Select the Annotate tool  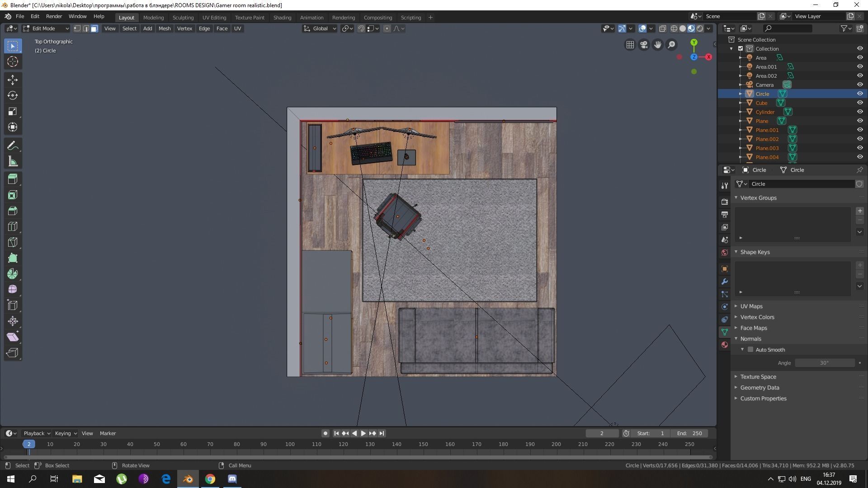coord(13,146)
